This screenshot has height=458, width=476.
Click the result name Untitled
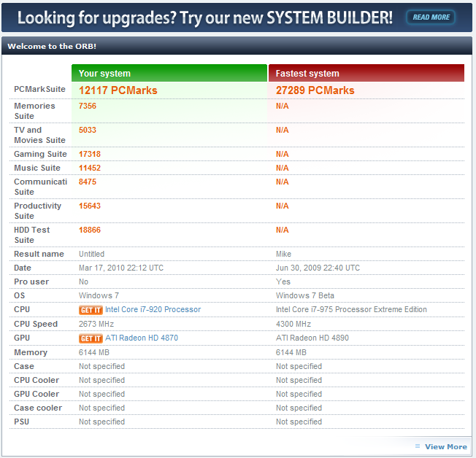91,254
